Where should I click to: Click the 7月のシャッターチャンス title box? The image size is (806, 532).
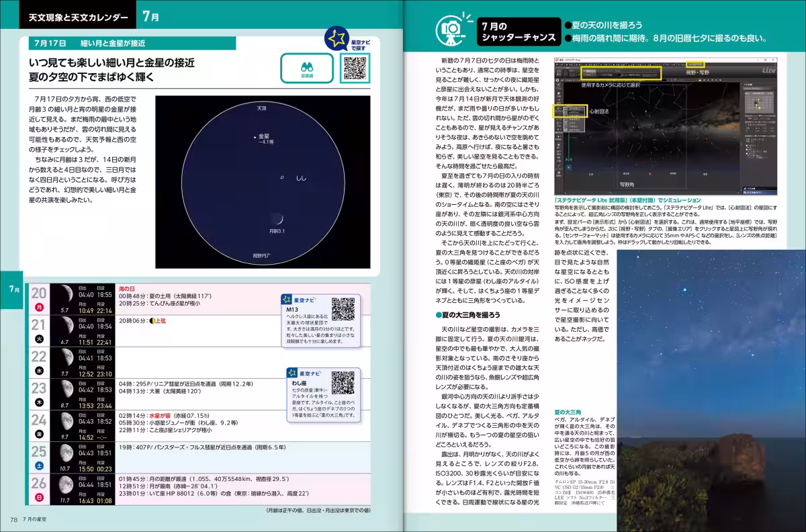pyautogui.click(x=519, y=31)
